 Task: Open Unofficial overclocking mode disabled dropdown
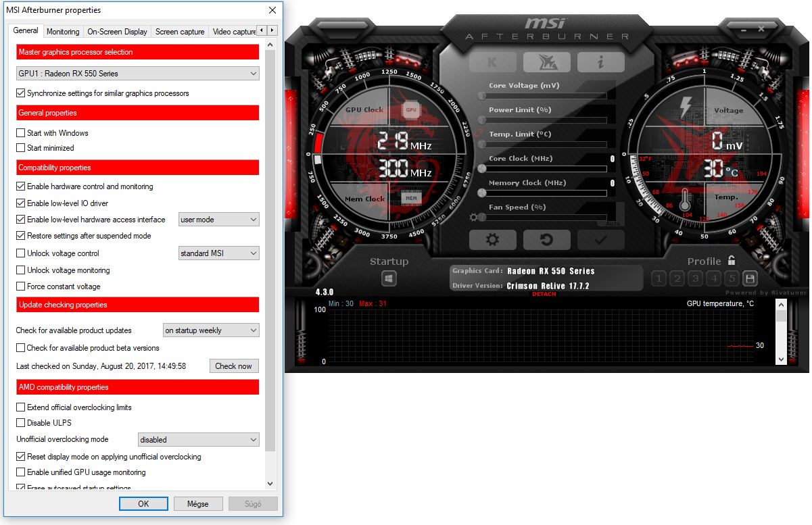(199, 439)
